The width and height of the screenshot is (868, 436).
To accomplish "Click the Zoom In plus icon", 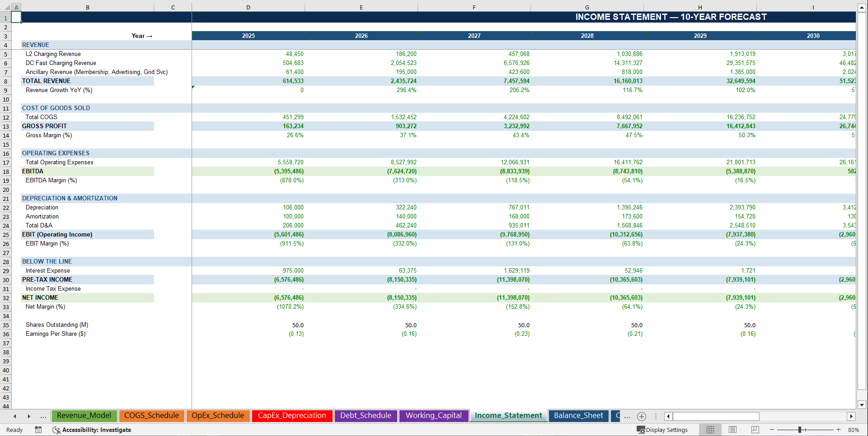I will tap(839, 430).
